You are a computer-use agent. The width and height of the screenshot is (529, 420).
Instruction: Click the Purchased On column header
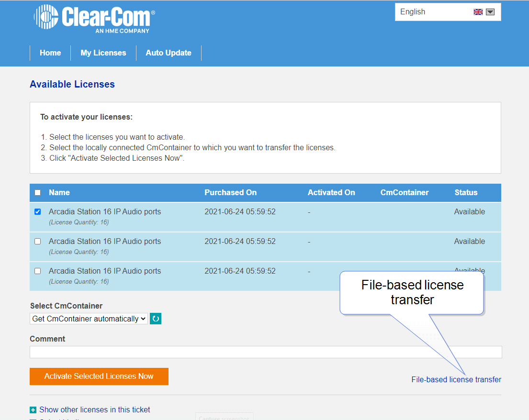231,193
